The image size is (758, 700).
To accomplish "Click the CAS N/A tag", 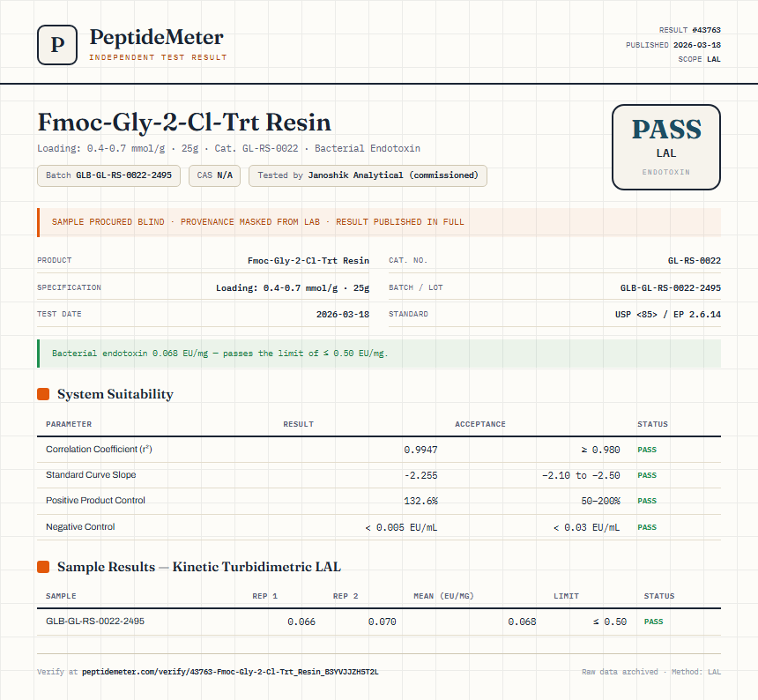I will click(x=215, y=175).
